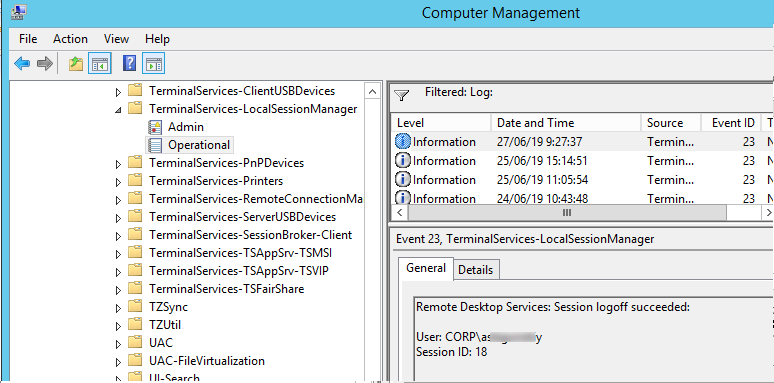
Task: Expand the TerminalServices-Printers node
Action: tap(118, 182)
